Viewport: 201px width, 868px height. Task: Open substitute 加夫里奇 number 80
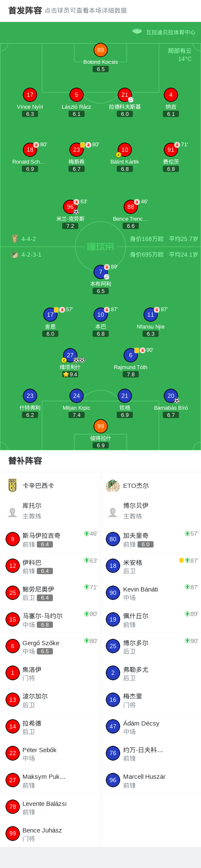click(x=151, y=539)
